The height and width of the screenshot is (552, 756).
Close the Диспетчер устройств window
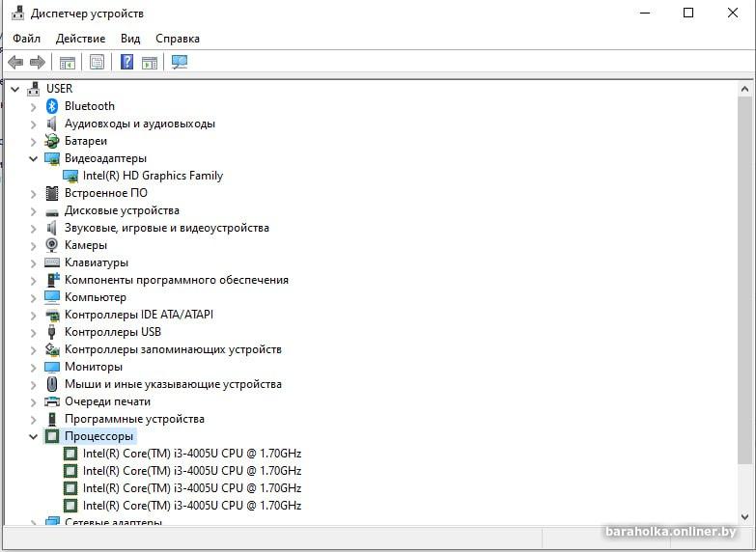733,13
